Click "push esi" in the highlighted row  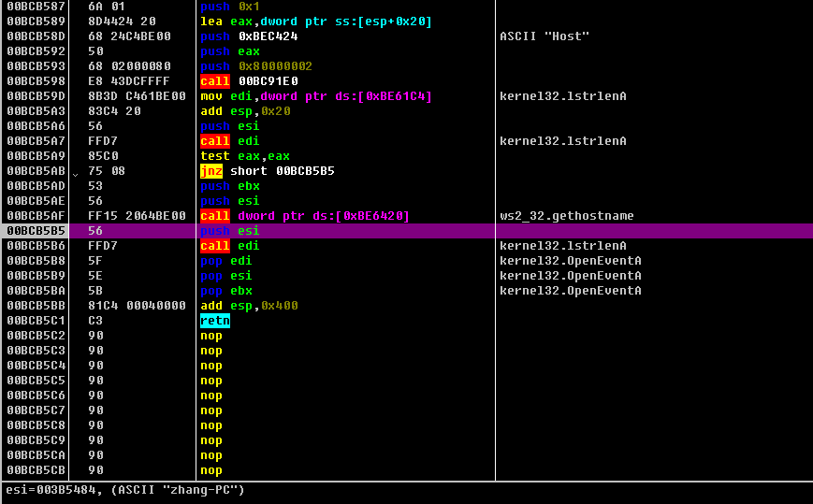pyautogui.click(x=230, y=231)
